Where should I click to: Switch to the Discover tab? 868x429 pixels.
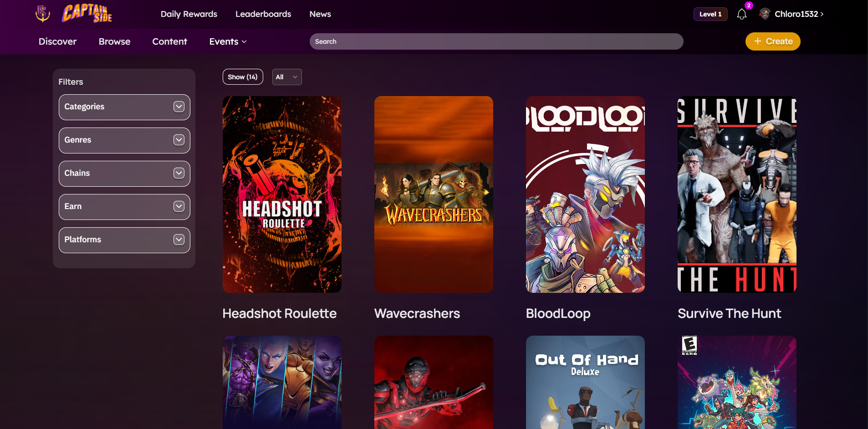[x=58, y=41]
